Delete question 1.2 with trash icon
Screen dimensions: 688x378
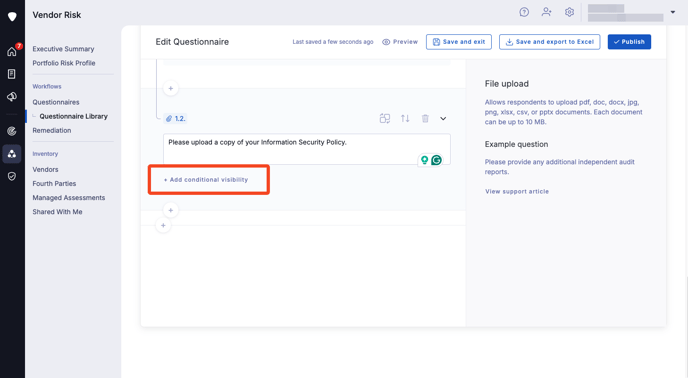(x=425, y=119)
